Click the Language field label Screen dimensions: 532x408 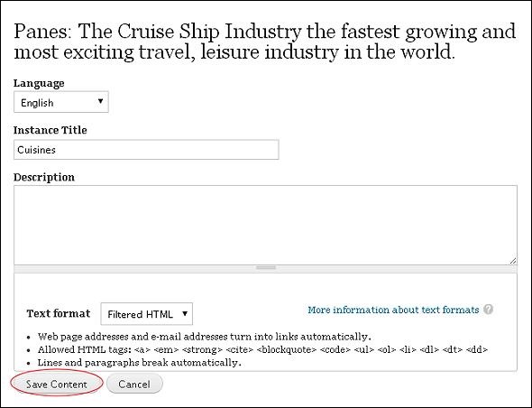pos(39,83)
